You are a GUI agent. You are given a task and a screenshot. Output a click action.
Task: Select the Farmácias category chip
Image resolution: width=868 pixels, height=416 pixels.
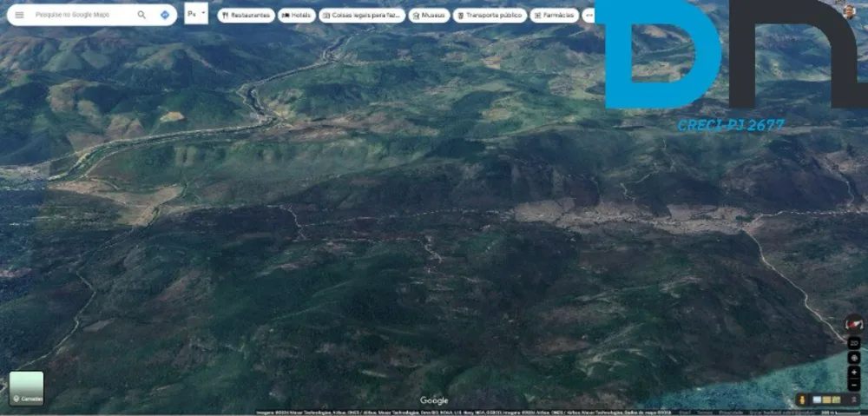point(554,16)
